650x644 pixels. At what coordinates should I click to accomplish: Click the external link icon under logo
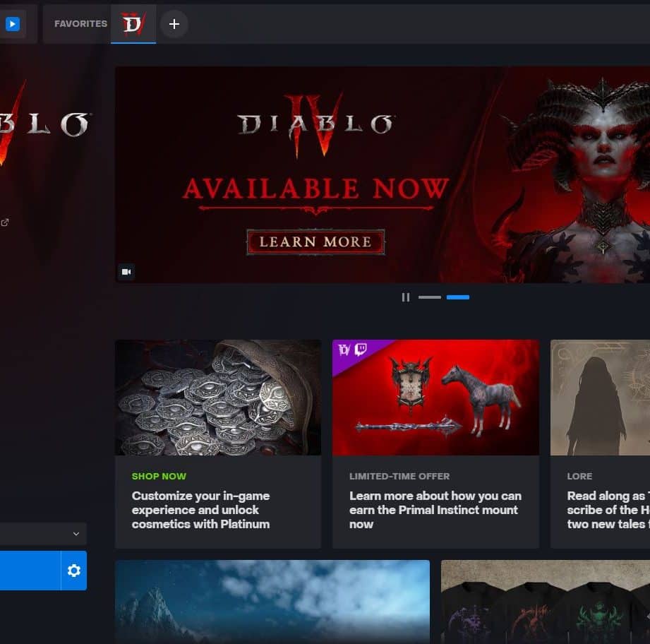pos(5,222)
